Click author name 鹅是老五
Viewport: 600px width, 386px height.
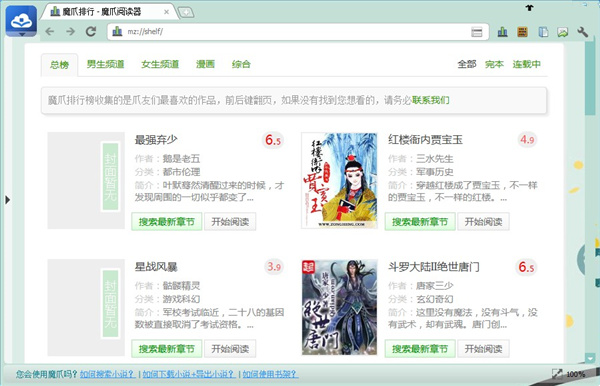[x=181, y=158]
